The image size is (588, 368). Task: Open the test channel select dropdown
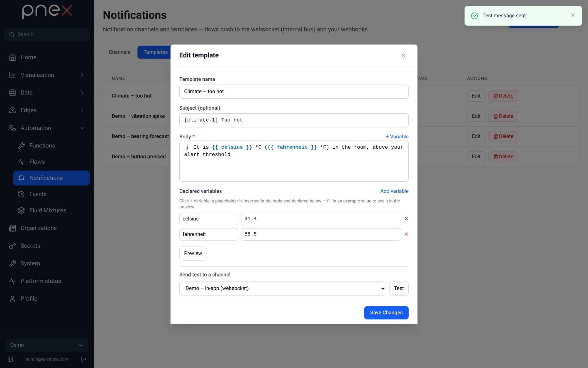[283, 289]
